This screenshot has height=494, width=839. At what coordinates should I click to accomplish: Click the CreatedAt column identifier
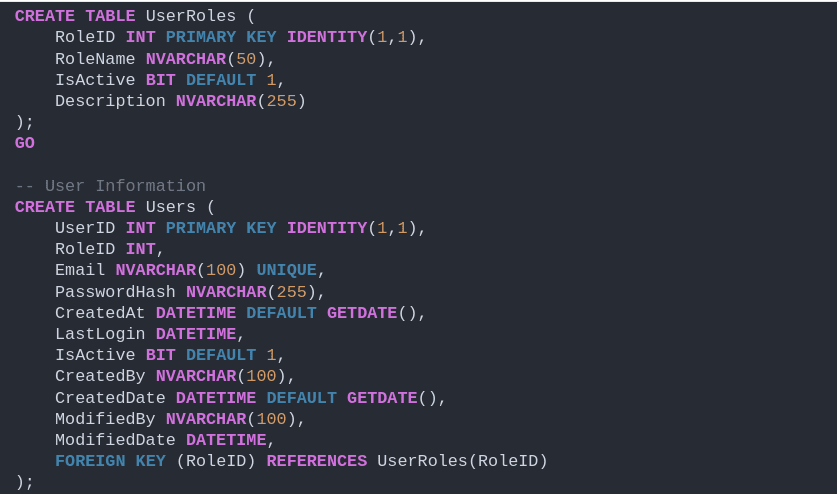(100, 313)
